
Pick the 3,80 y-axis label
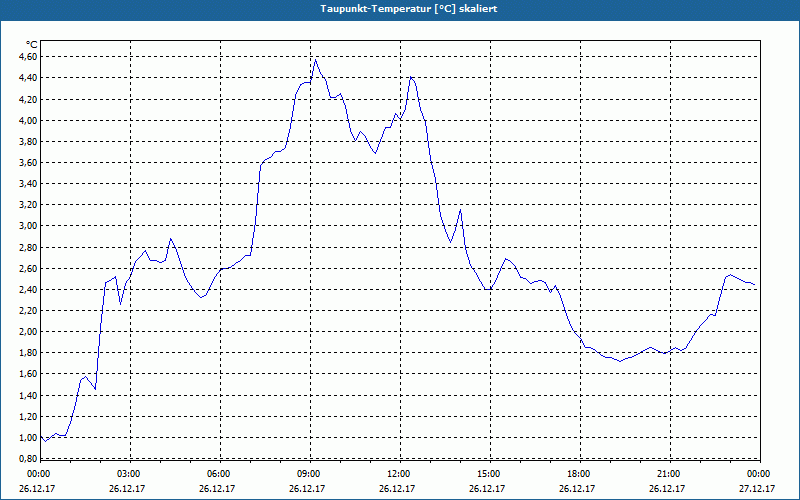pos(28,141)
